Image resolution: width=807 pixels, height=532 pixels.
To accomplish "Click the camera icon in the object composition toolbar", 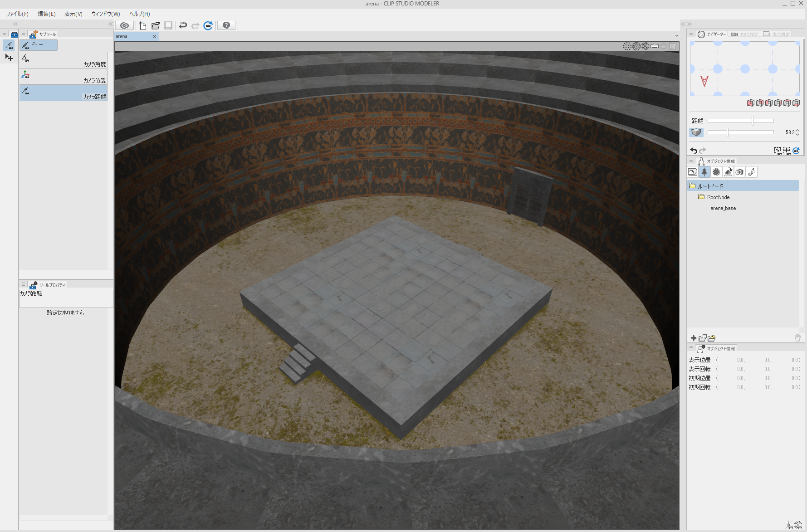I will click(x=739, y=172).
